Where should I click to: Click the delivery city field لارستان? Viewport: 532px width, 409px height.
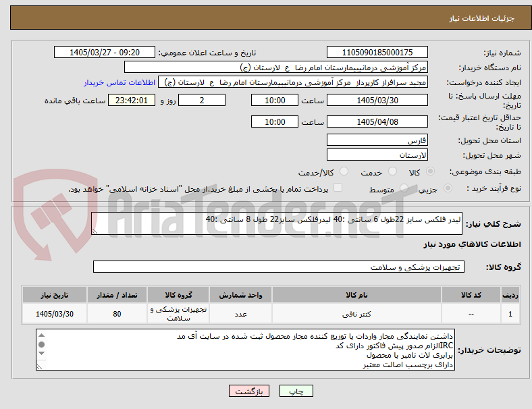click(377, 155)
